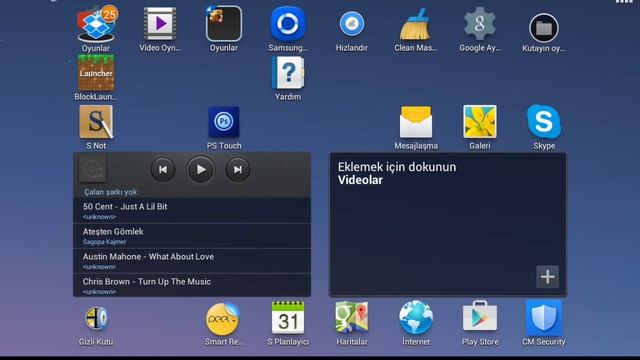Tap the plus button in Videolar widget
Viewport: 640px width, 360px height.
pos(547,277)
